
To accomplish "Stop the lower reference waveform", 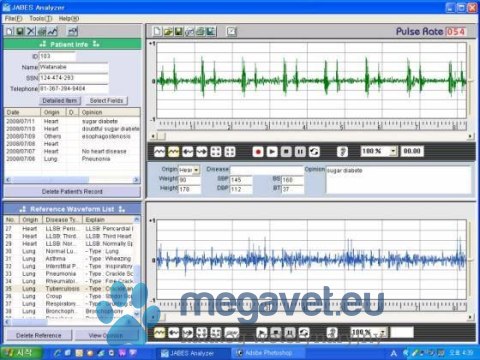I will [276, 333].
